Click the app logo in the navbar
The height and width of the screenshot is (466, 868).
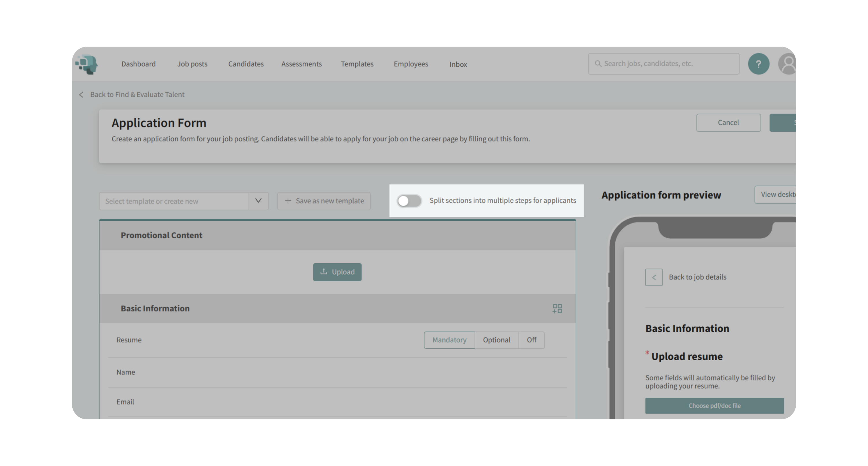click(87, 64)
